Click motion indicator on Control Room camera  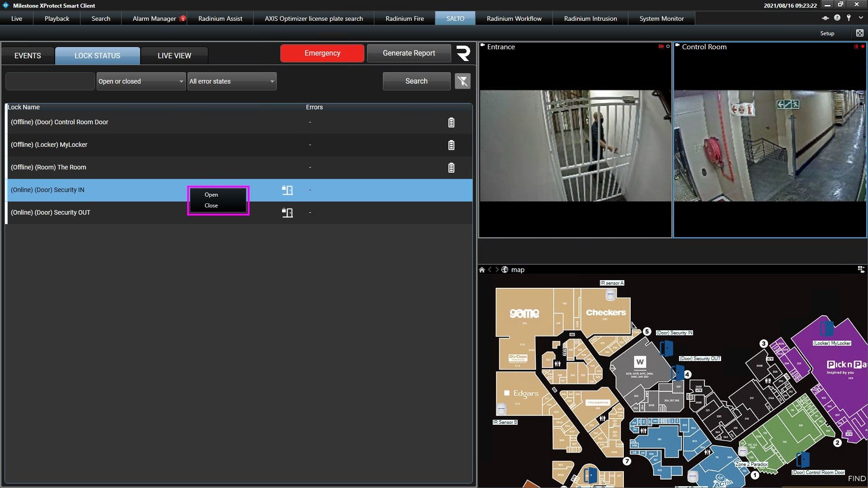coord(856,47)
